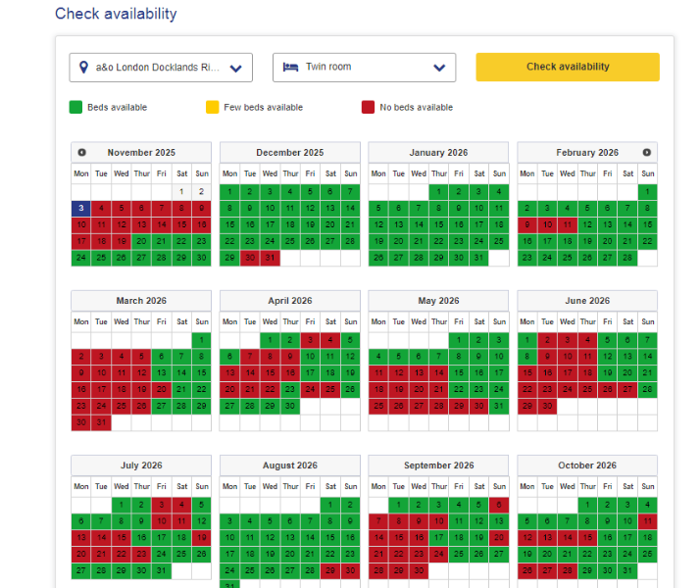Select August 1, 2026
The width and height of the screenshot is (700, 588).
pos(330,505)
